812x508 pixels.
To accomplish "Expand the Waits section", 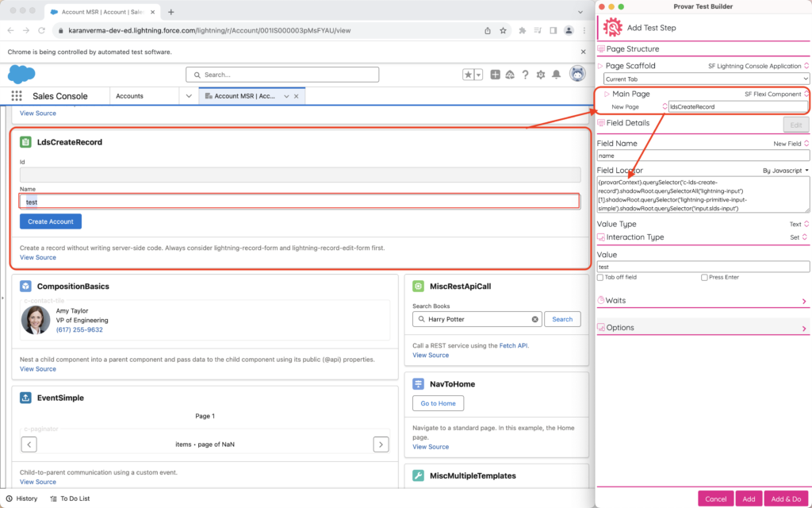I will click(x=703, y=300).
